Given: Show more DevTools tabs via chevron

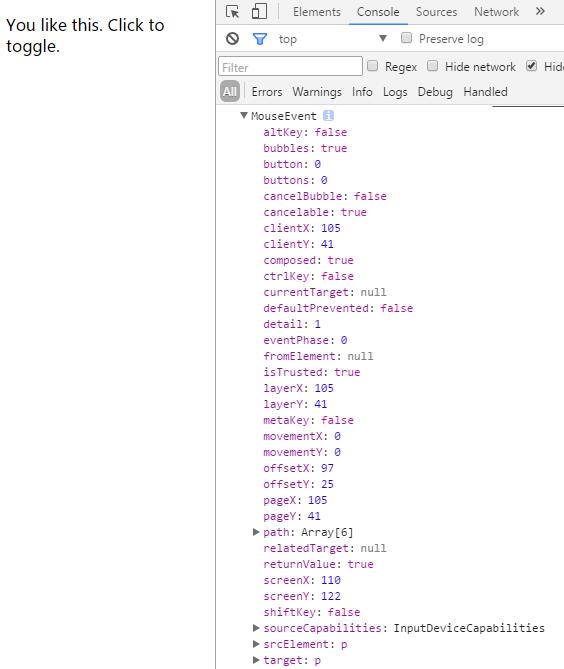Looking at the screenshot, I should pos(540,11).
